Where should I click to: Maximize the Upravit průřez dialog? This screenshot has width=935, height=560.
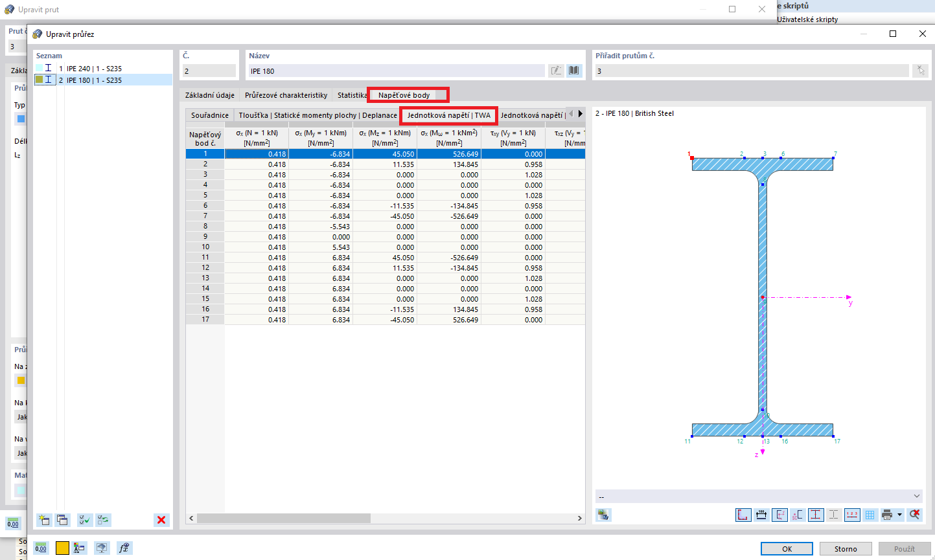893,34
